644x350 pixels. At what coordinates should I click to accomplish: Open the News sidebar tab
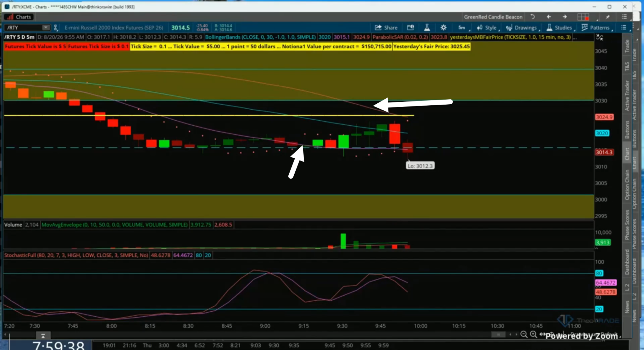point(627,307)
